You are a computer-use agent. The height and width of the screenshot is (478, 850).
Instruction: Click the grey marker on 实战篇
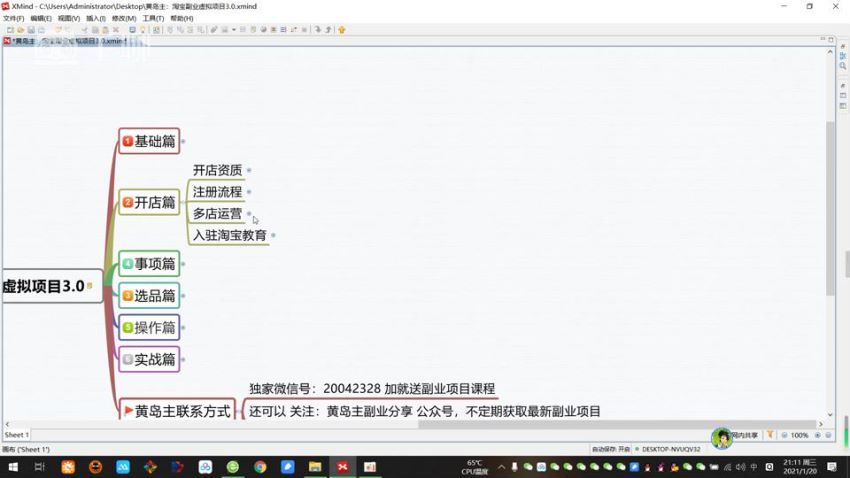coord(127,359)
